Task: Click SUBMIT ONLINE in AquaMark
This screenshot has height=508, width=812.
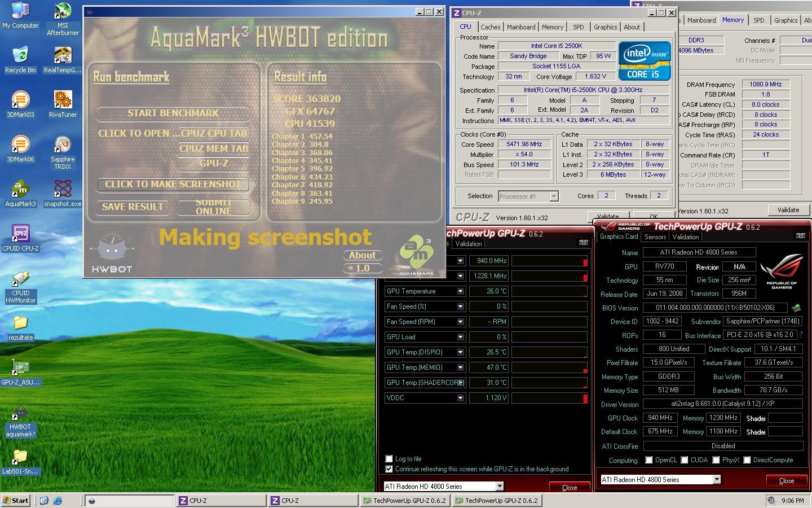Action: coord(214,207)
